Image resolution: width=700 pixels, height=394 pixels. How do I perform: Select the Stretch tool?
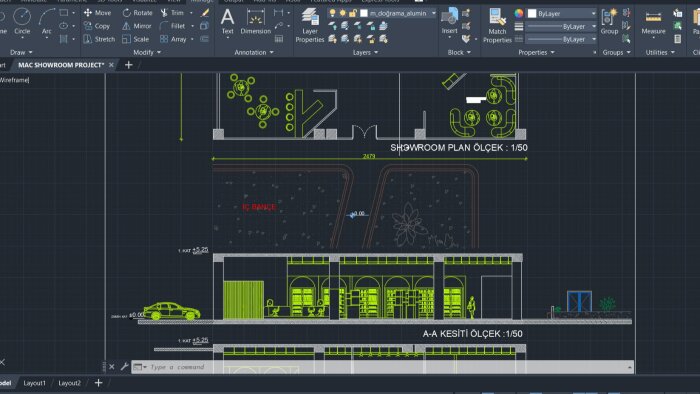[99, 39]
